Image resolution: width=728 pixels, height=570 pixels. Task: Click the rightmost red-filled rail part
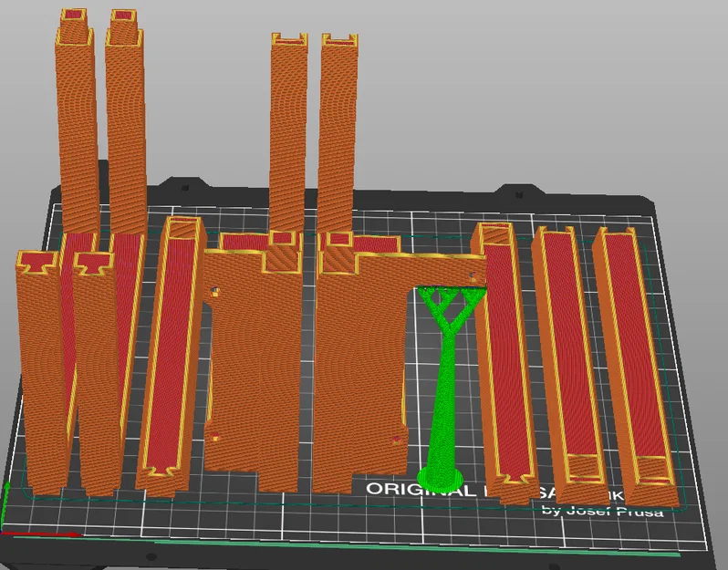pos(636,367)
